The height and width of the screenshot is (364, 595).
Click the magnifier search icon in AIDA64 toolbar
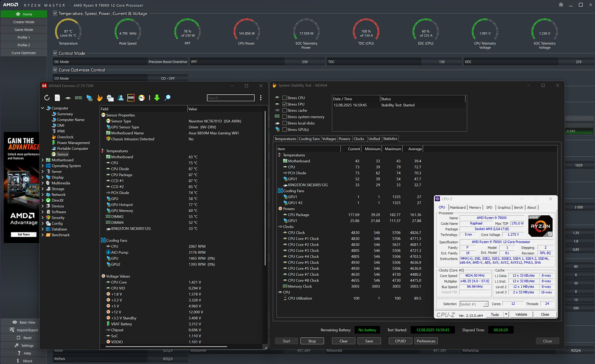168,98
